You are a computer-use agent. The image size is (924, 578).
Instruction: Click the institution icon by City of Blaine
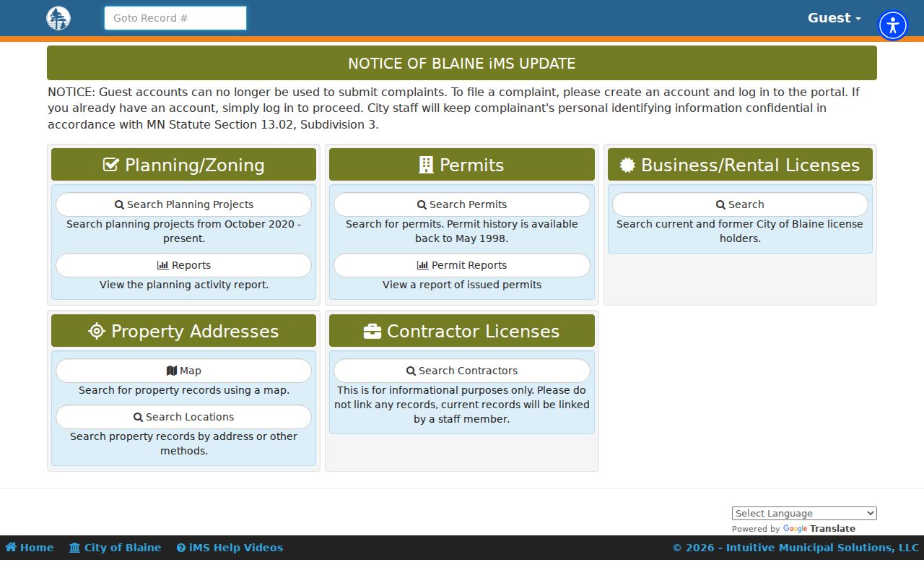(x=74, y=548)
